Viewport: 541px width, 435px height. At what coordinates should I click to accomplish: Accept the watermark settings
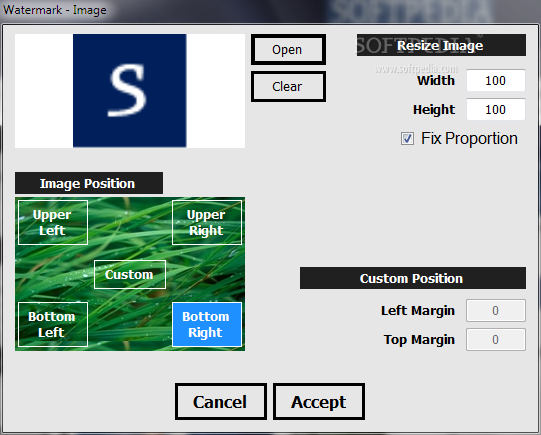click(x=319, y=402)
